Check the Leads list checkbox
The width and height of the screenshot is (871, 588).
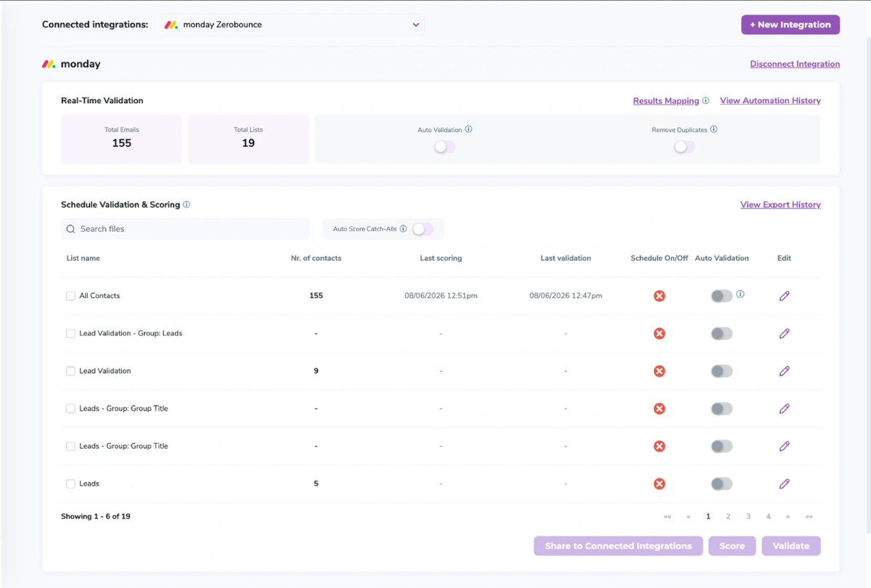point(70,484)
